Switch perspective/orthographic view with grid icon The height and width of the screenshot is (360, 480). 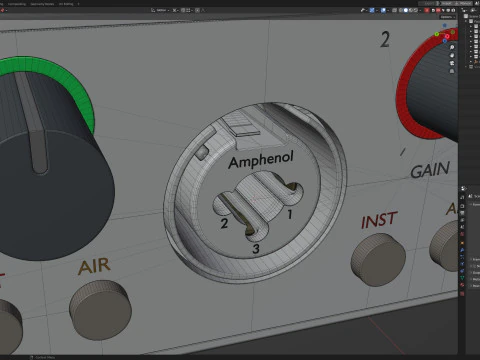[x=452, y=71]
